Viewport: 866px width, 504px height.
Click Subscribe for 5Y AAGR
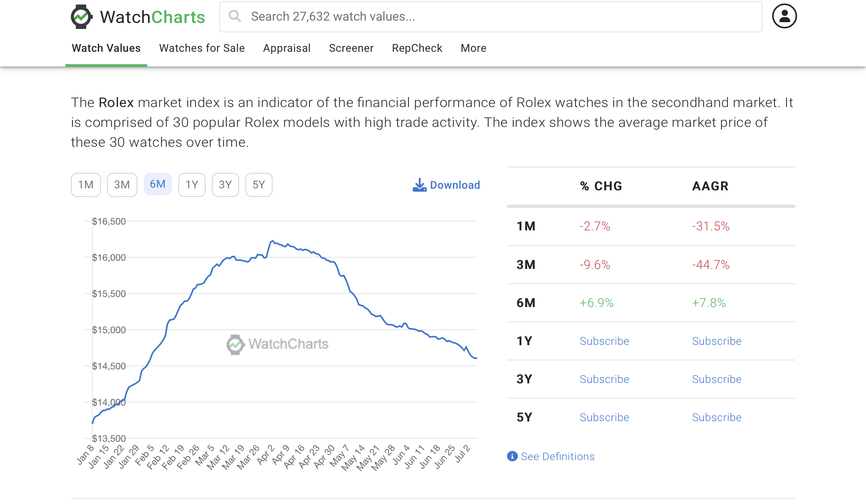tap(716, 417)
